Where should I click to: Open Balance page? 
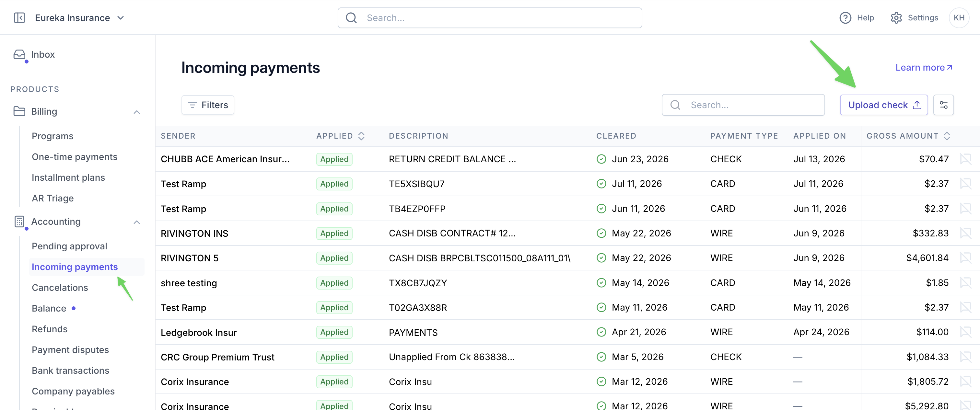(49, 308)
